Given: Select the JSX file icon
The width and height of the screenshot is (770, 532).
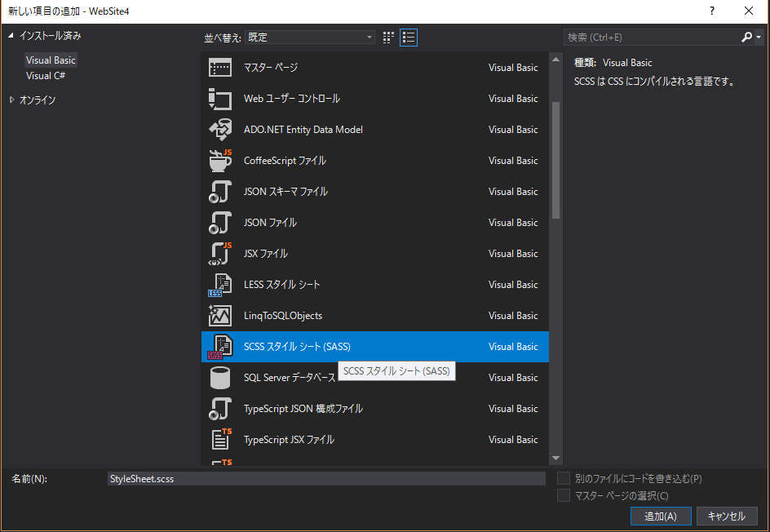Looking at the screenshot, I should pos(220,254).
